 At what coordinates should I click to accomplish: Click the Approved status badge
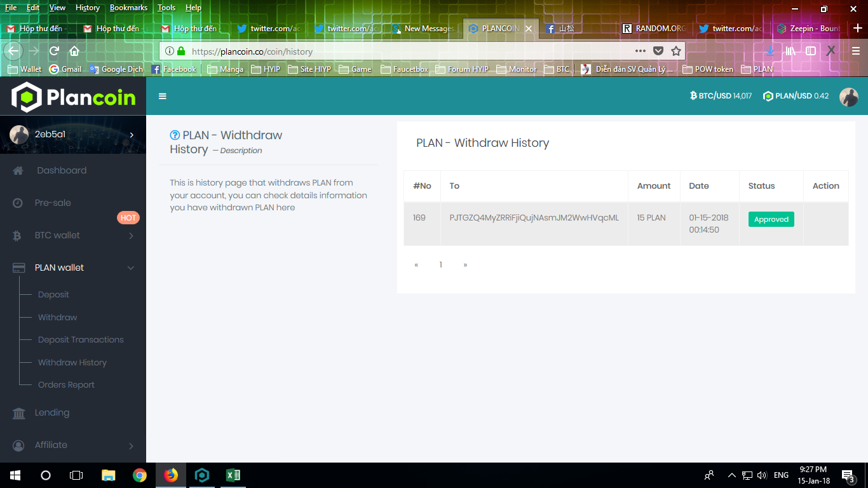tap(771, 219)
